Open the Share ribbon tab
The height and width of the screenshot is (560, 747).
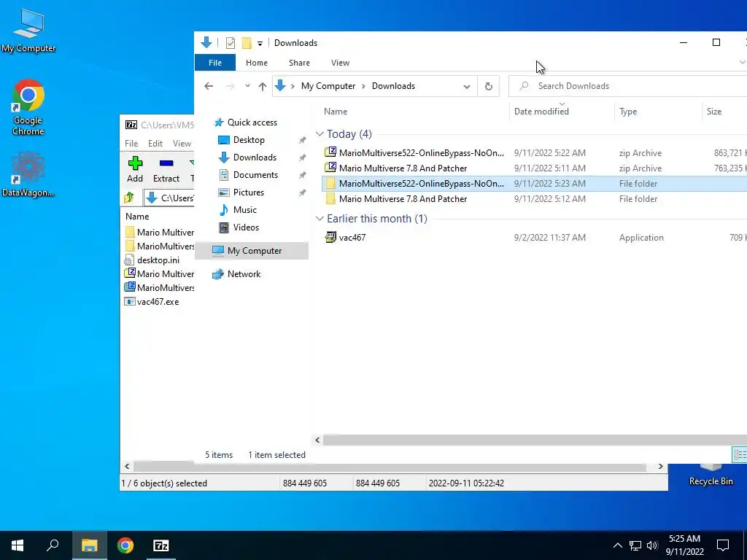(299, 63)
